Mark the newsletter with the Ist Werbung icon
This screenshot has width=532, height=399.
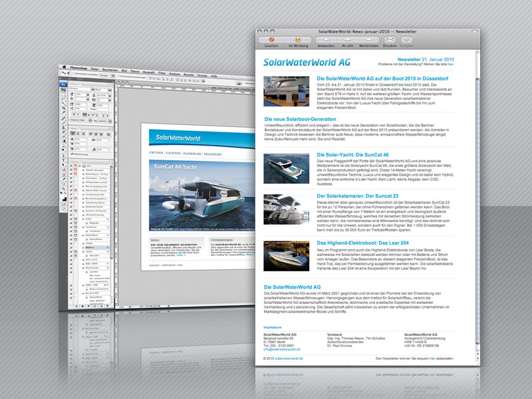(x=298, y=40)
